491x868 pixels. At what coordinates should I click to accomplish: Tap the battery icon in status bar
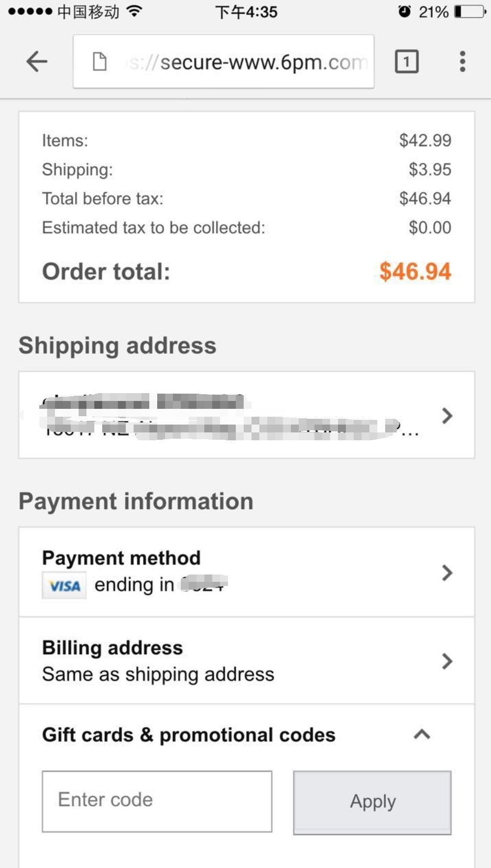(470, 12)
